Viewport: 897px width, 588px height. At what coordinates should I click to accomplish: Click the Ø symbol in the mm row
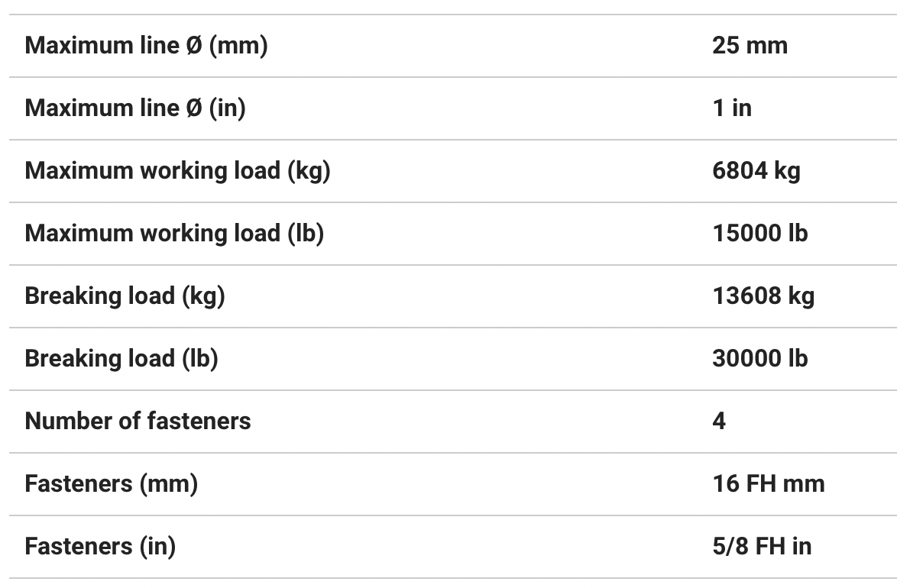tap(194, 46)
